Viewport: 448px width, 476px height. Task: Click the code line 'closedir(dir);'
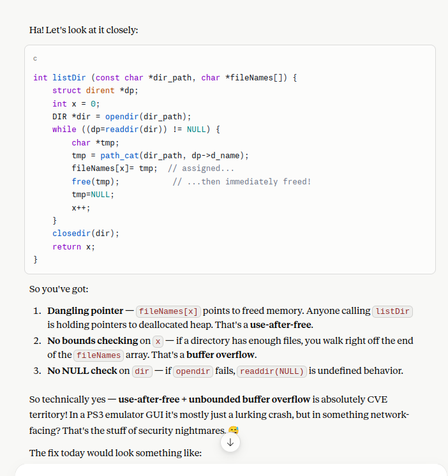pyautogui.click(x=86, y=233)
